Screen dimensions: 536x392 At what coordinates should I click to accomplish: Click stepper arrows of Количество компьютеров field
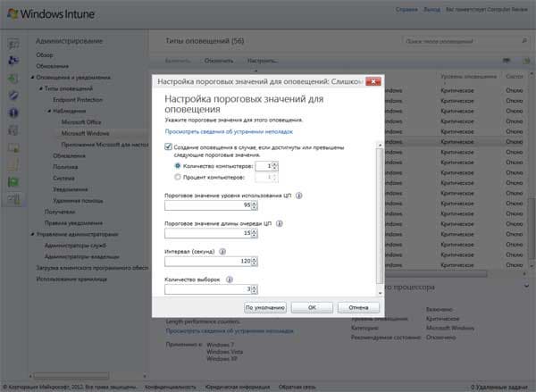tap(275, 166)
